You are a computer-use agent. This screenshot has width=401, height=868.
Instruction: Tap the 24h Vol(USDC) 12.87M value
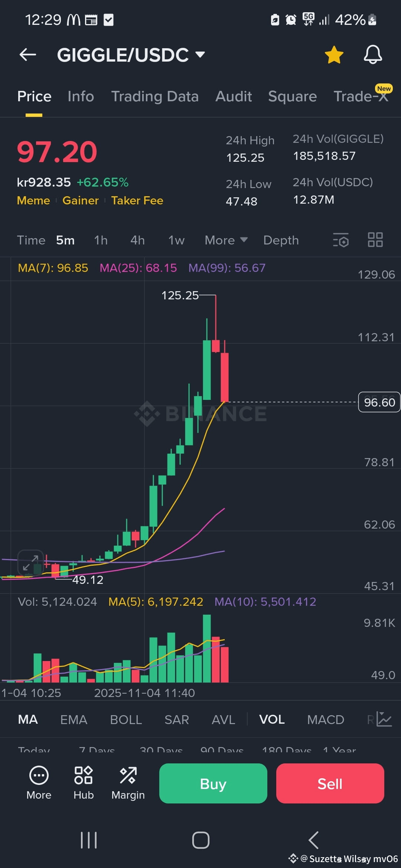(313, 200)
